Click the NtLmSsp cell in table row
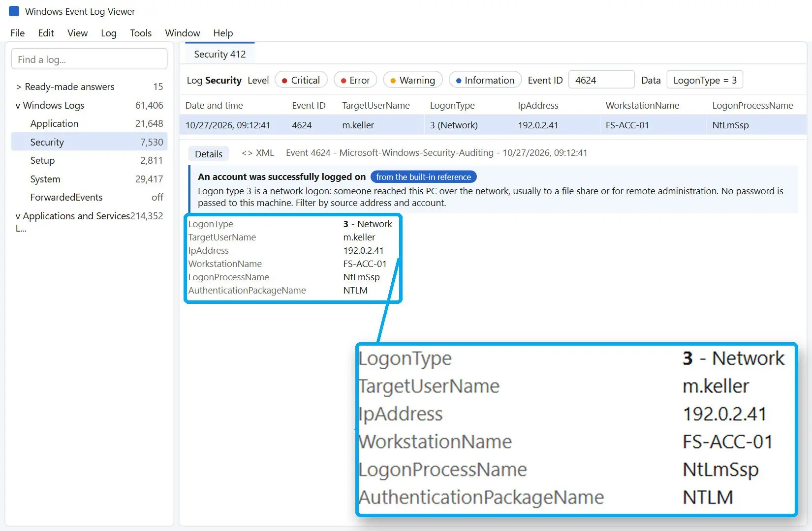 tap(730, 125)
